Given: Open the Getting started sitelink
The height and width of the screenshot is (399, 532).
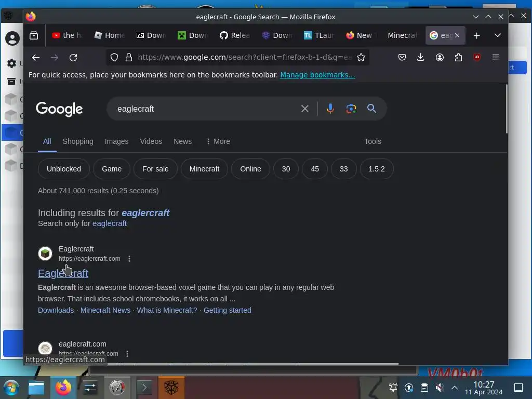Looking at the screenshot, I should pyautogui.click(x=228, y=311).
